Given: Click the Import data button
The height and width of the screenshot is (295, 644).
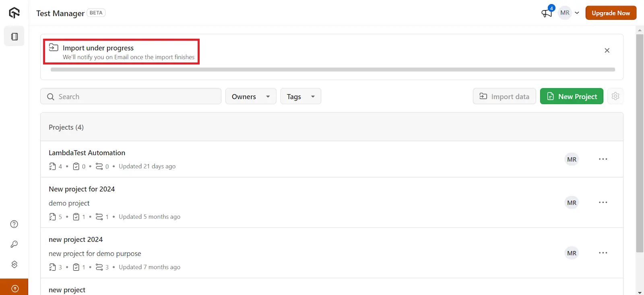Looking at the screenshot, I should (x=504, y=97).
